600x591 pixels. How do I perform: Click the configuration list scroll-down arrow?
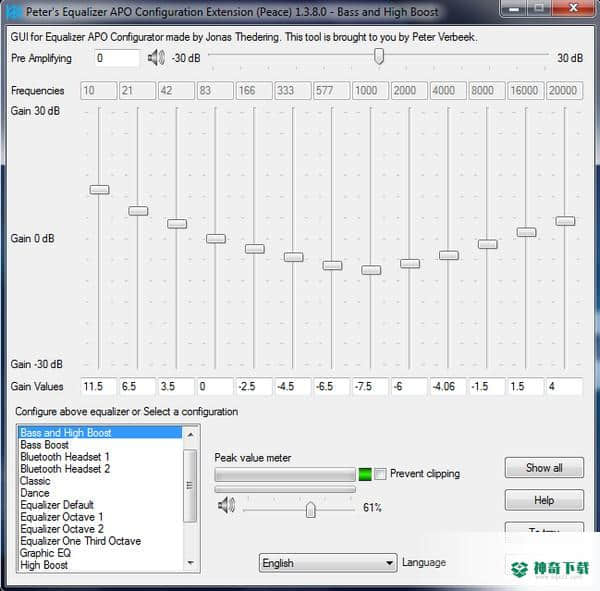pos(190,563)
